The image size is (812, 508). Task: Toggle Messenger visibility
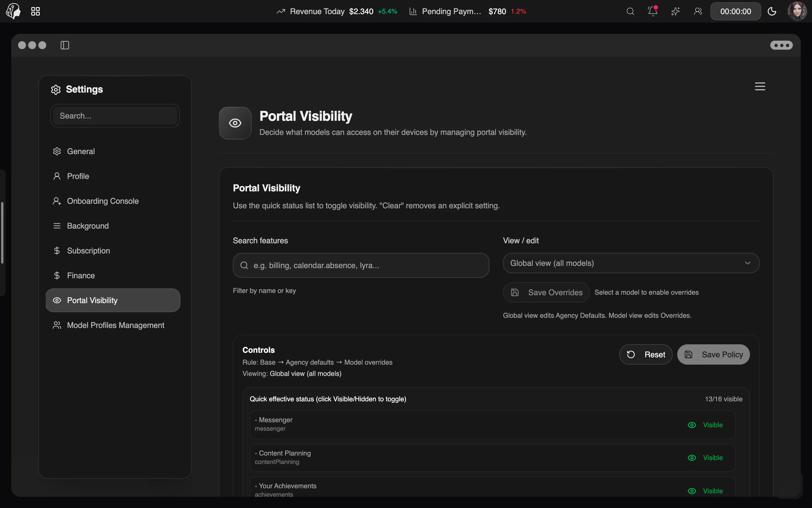coord(705,425)
